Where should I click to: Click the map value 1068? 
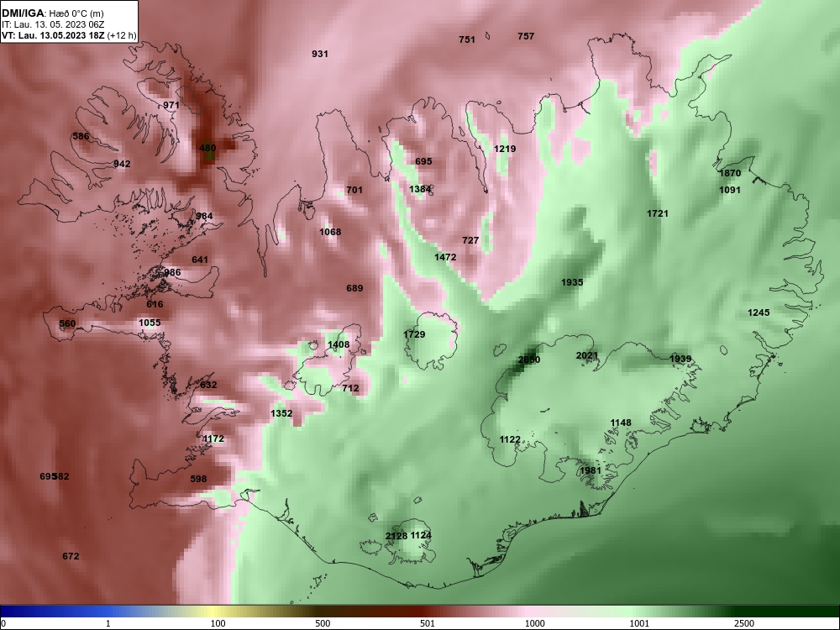(330, 232)
